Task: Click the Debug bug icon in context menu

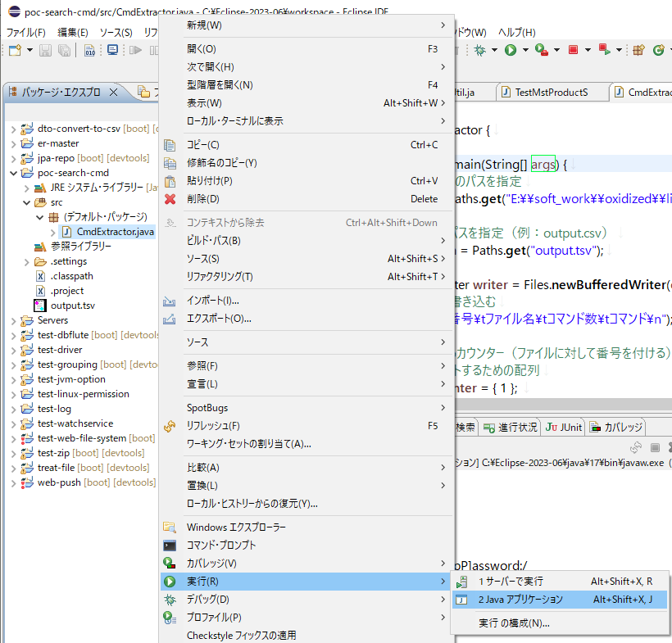Action: coord(170,600)
